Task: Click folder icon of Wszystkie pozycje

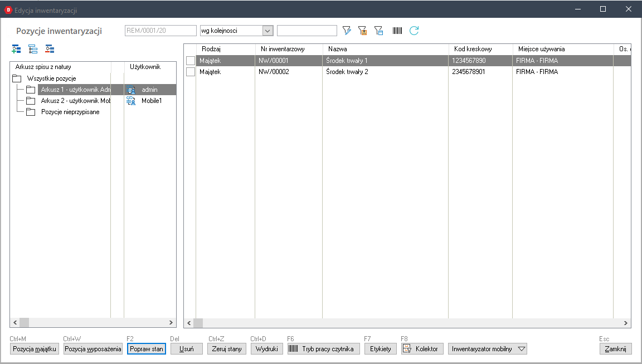Action: click(17, 78)
